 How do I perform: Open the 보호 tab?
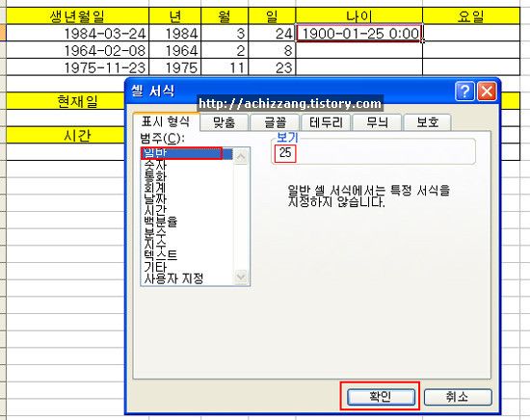pyautogui.click(x=427, y=122)
